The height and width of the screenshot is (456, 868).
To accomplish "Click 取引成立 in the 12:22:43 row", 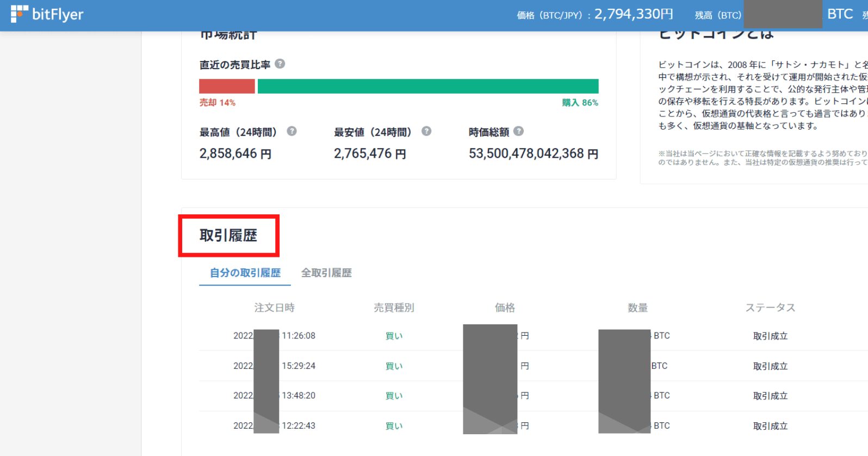I will [770, 426].
